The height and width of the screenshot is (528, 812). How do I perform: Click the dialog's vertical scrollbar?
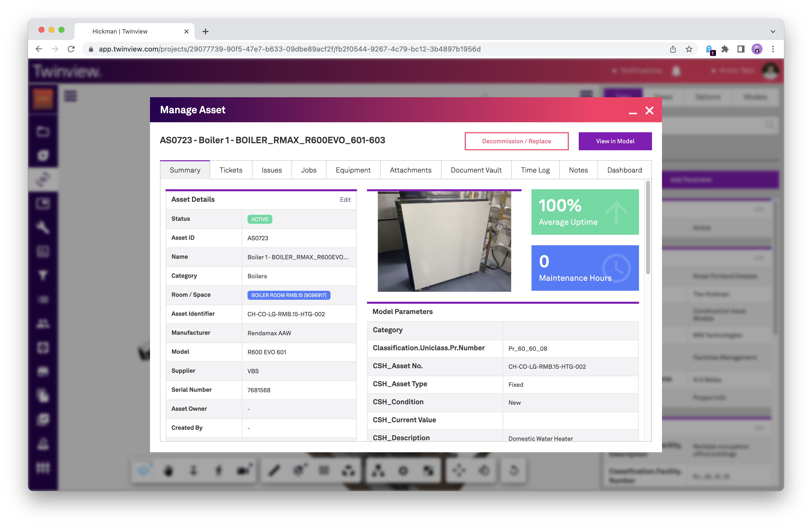(x=647, y=228)
